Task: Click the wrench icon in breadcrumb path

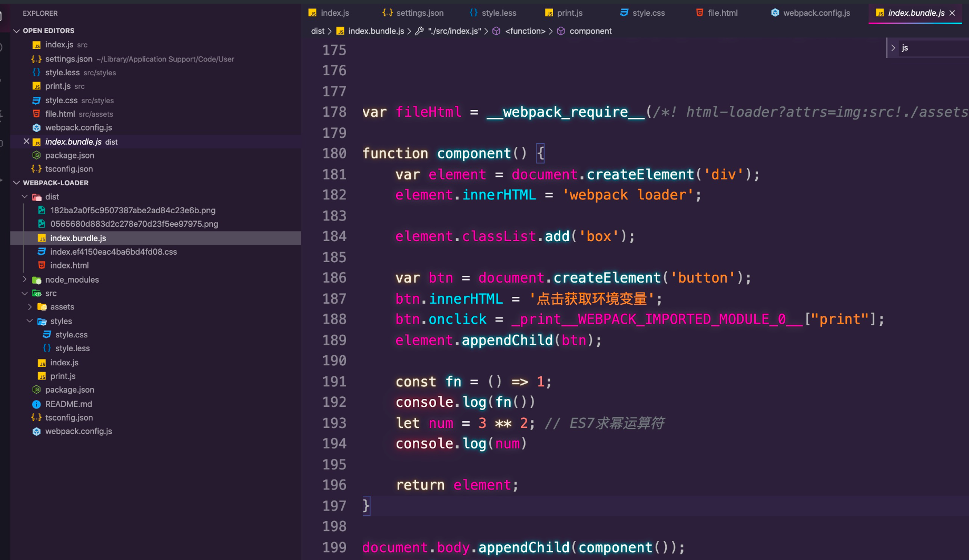Action: [x=419, y=31]
